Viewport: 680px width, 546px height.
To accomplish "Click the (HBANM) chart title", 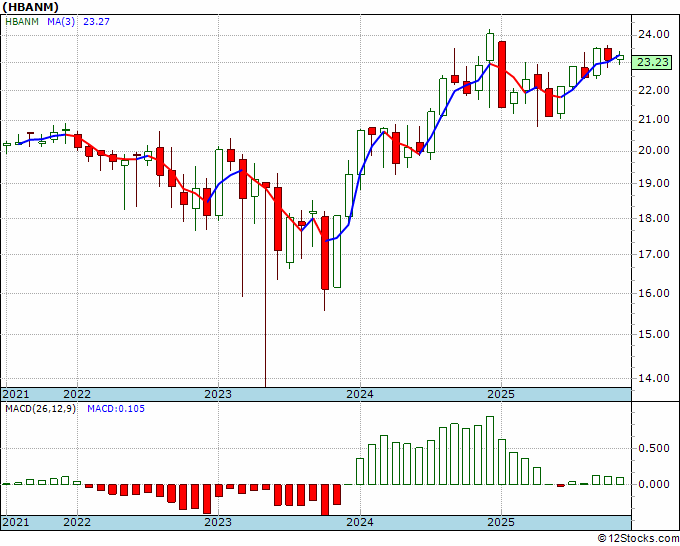I will [x=30, y=7].
